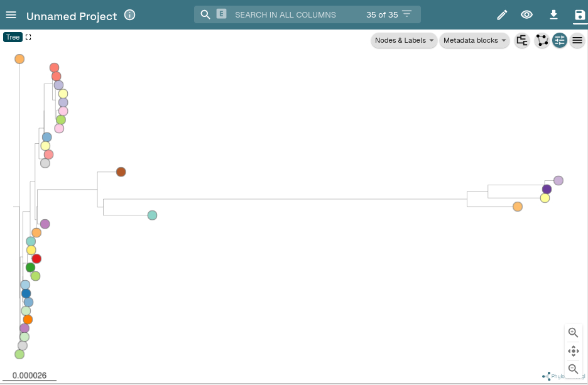
Task: Zoom out of the tree
Action: pos(573,369)
